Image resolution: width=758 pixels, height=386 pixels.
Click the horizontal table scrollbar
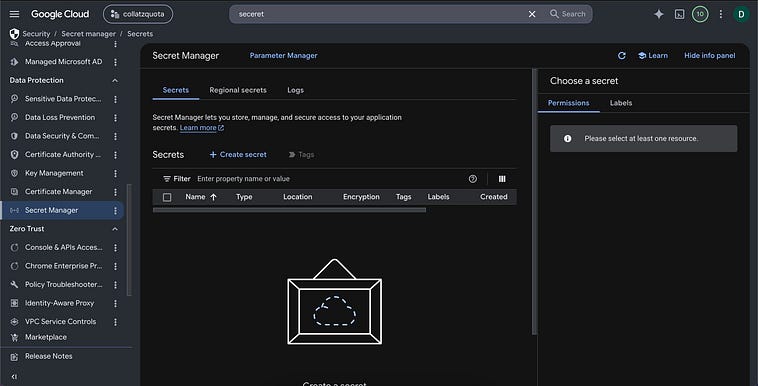289,210
